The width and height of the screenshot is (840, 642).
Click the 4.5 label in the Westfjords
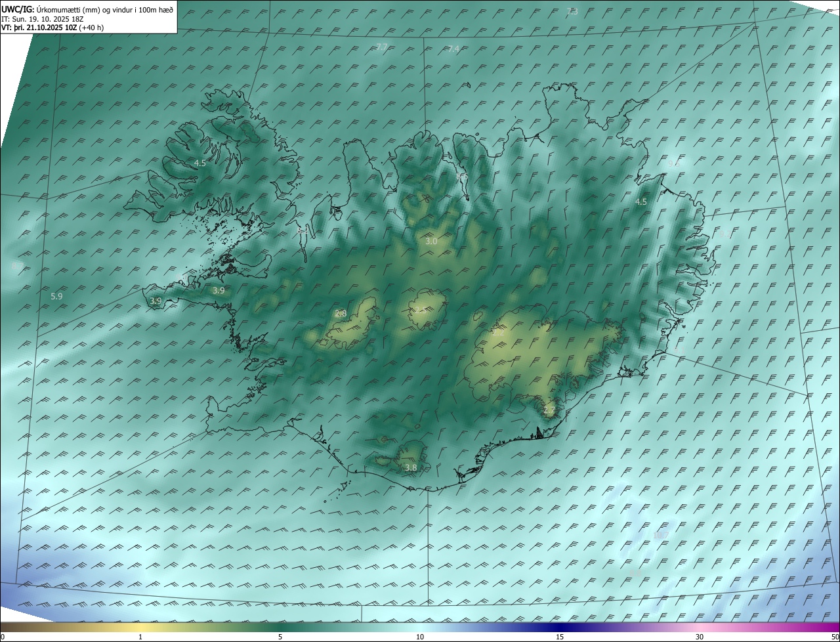click(x=200, y=163)
